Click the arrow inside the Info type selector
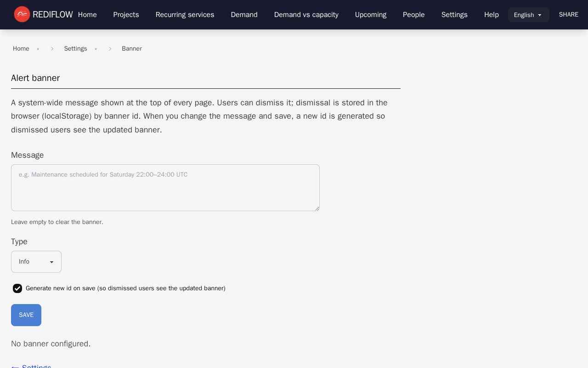Screen dimensions: 588x368 click(51, 261)
